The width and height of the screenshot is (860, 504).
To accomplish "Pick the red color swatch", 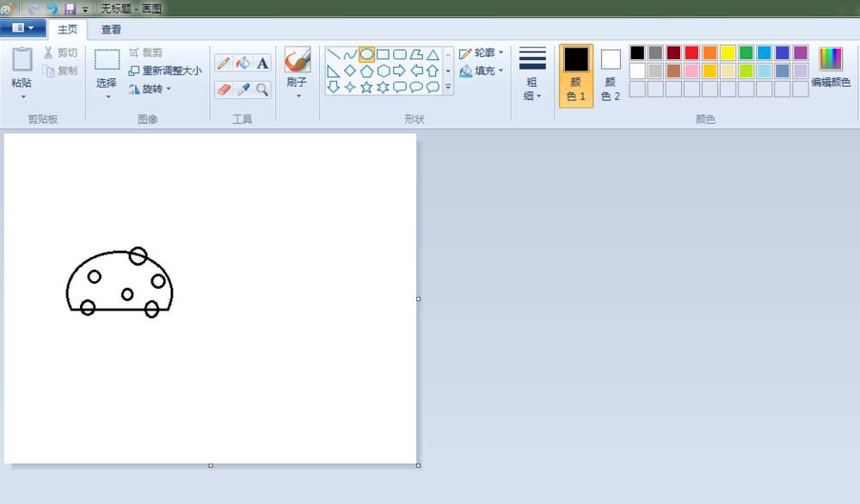I will (691, 52).
